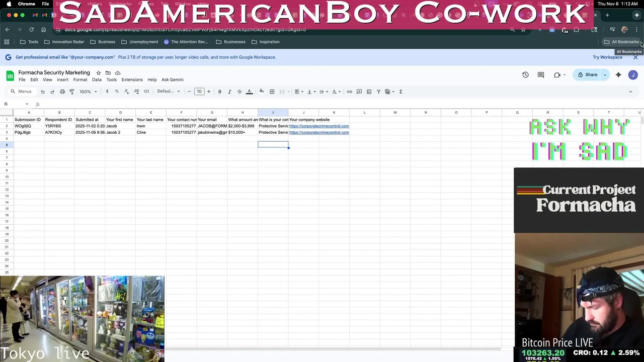
Task: Open zoom level 100% dropdown
Action: click(88, 92)
